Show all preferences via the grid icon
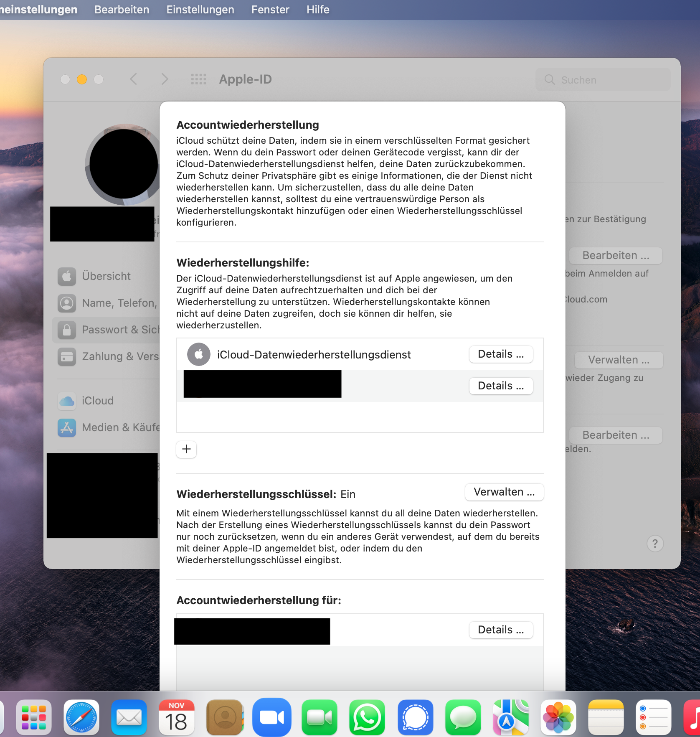 coord(199,79)
